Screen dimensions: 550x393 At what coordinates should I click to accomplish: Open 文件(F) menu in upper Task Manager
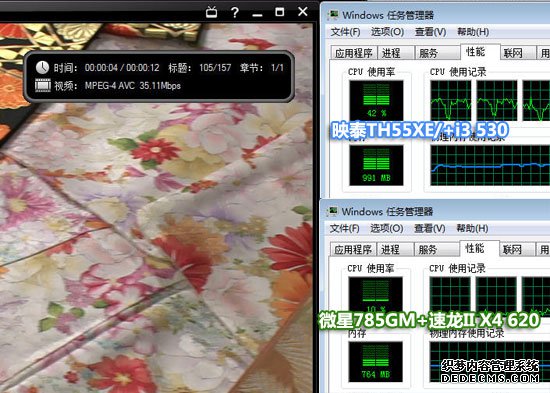coord(345,32)
